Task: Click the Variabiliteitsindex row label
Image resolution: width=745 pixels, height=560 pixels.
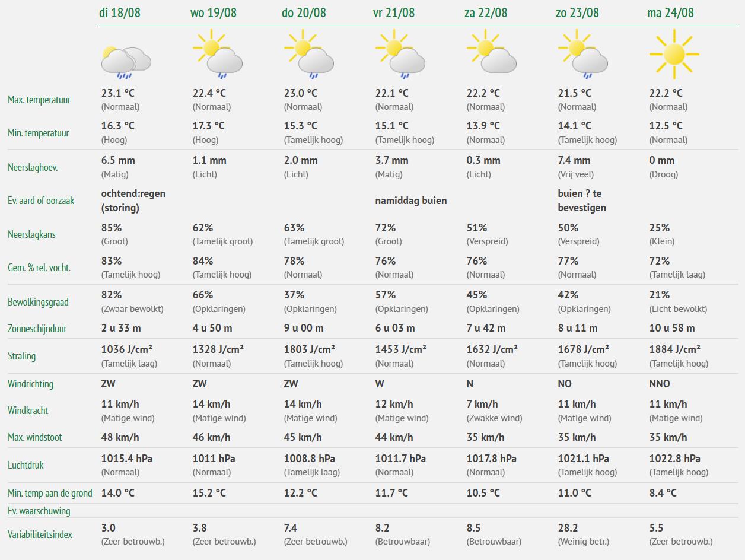Action: point(40,534)
